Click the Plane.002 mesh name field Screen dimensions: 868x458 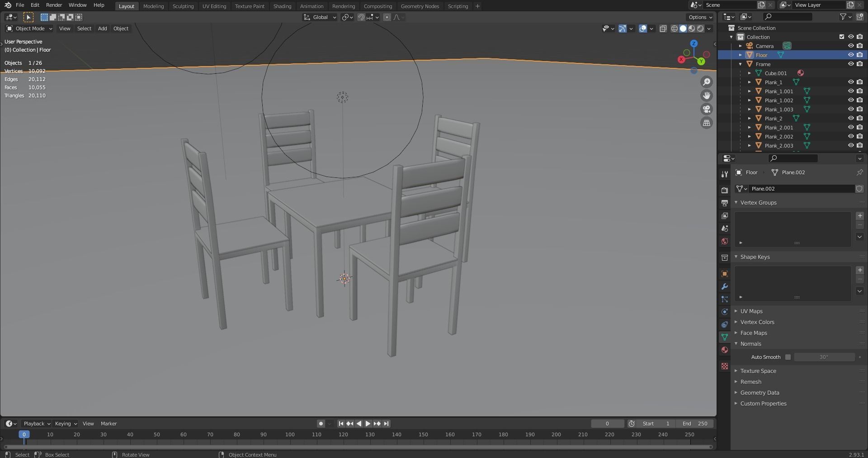tap(801, 189)
